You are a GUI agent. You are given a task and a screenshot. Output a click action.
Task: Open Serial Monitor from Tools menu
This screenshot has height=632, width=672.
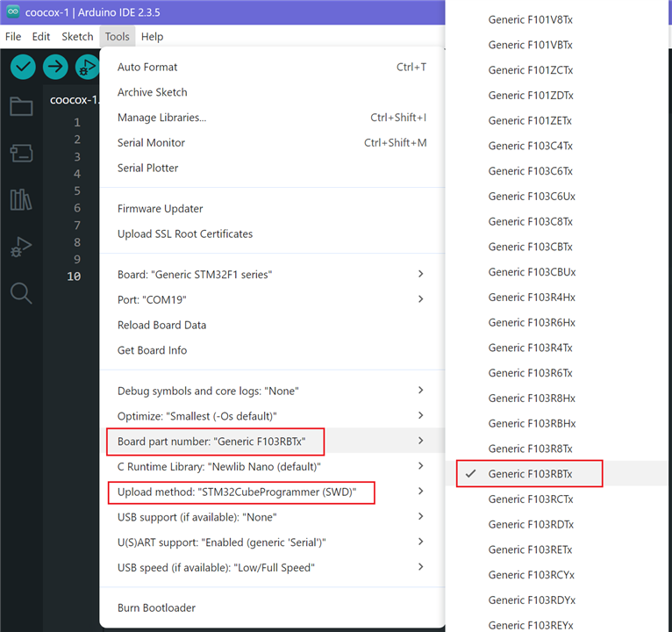[x=272, y=143]
